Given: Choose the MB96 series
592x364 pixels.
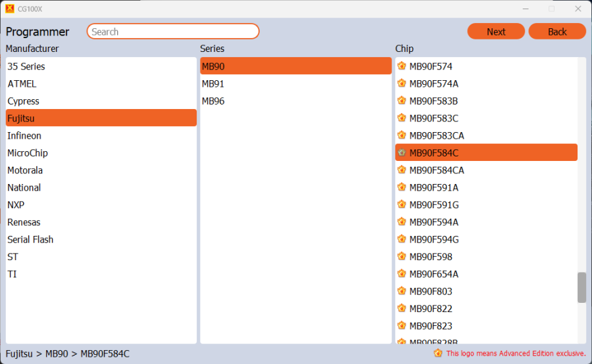Looking at the screenshot, I should pyautogui.click(x=213, y=101).
